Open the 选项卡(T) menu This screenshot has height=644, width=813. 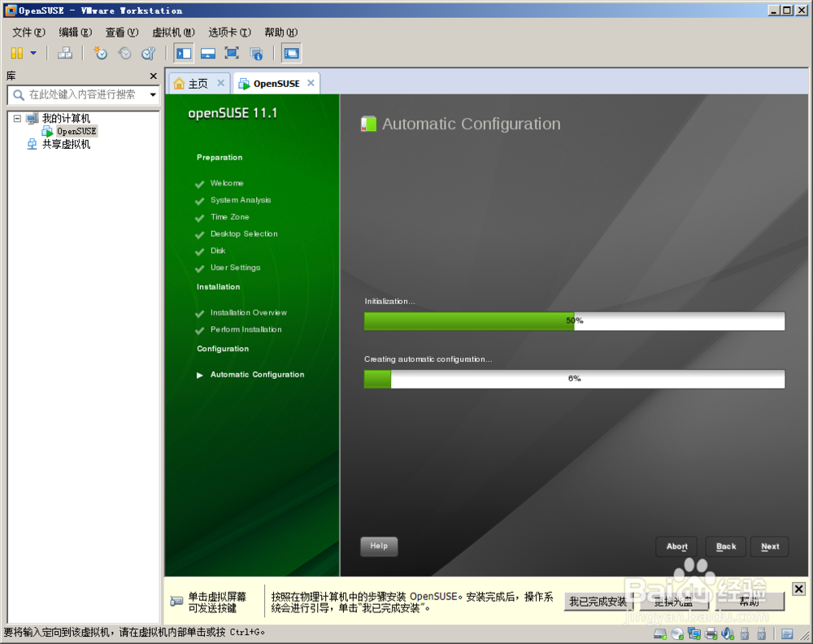229,33
